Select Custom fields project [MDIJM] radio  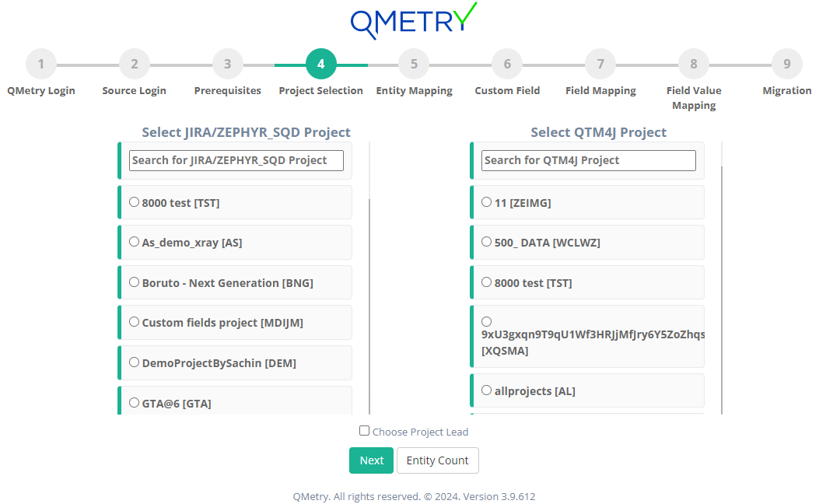point(135,322)
